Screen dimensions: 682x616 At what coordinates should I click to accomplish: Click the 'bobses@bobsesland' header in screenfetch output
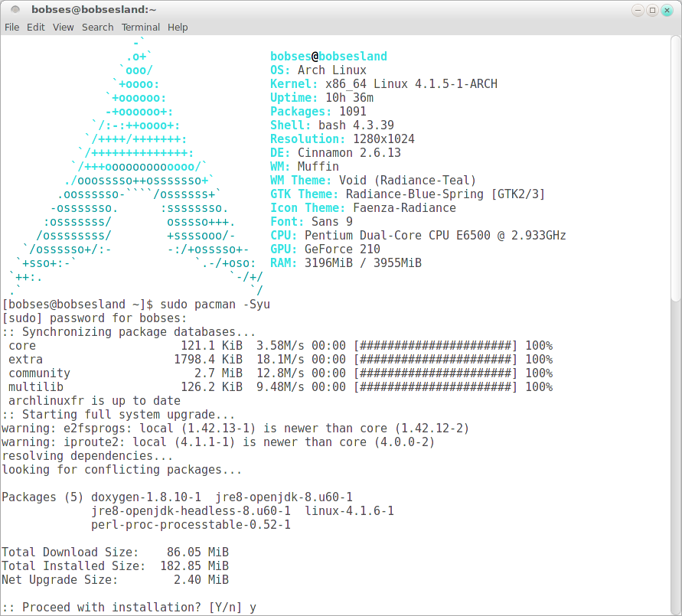[x=328, y=57]
